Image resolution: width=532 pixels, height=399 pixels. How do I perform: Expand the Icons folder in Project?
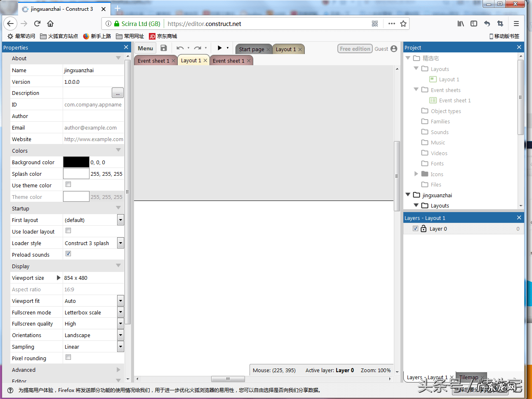[x=416, y=174]
